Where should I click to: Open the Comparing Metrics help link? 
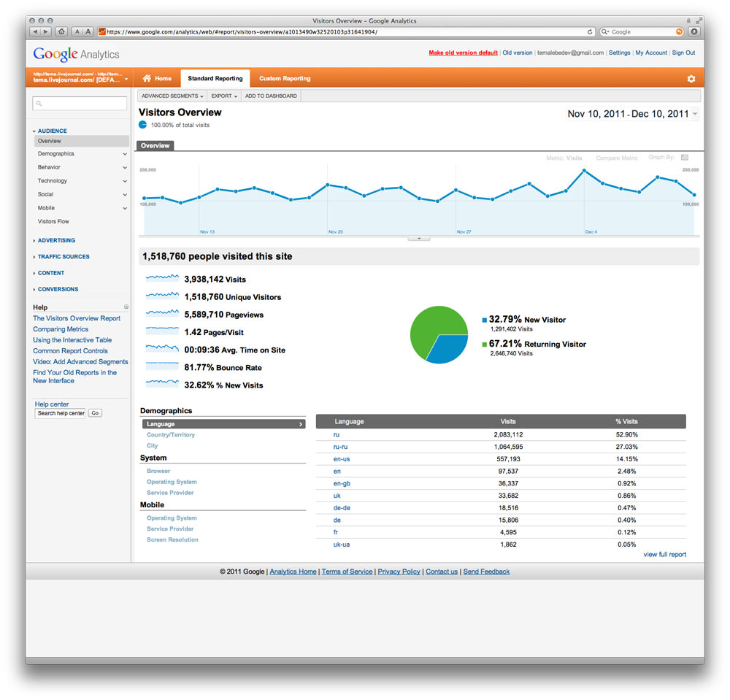pyautogui.click(x=61, y=329)
